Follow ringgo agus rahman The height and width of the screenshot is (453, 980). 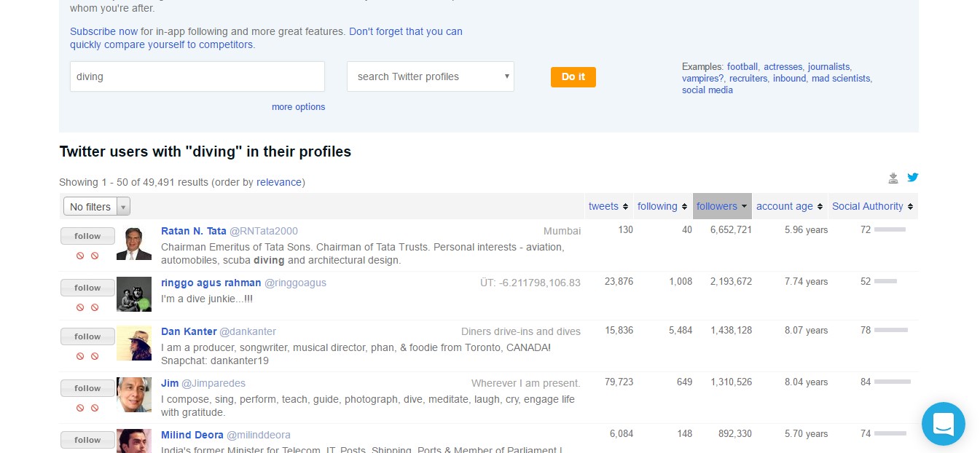(87, 288)
